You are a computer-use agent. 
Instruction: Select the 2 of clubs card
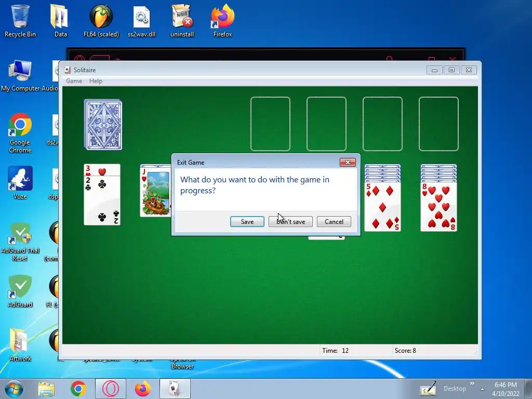[102, 200]
